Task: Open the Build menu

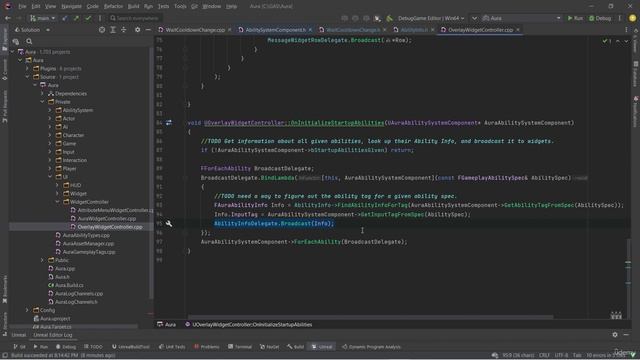Action: (133, 7)
